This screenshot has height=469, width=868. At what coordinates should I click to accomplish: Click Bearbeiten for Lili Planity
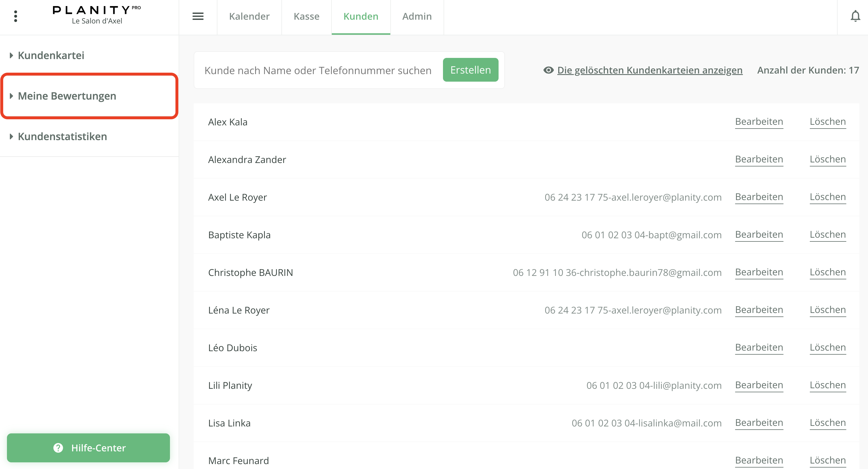[x=759, y=385]
